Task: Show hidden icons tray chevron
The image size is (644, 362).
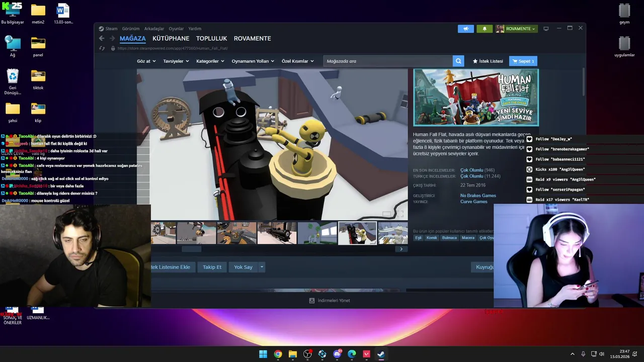Action: tap(572, 354)
